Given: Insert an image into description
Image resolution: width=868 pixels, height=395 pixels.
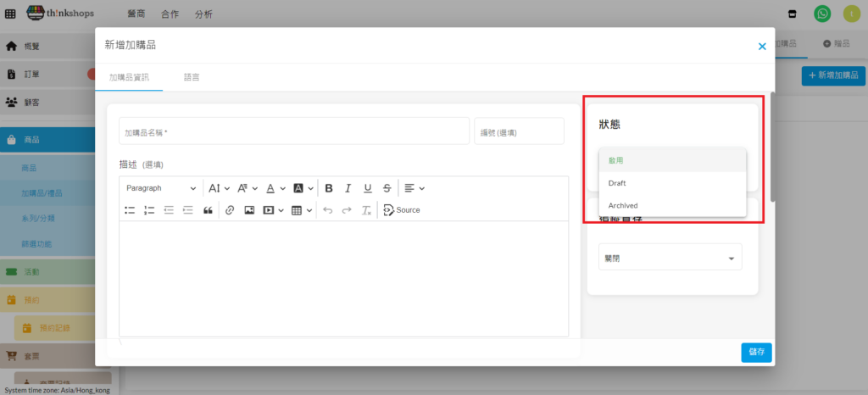Looking at the screenshot, I should click(249, 210).
